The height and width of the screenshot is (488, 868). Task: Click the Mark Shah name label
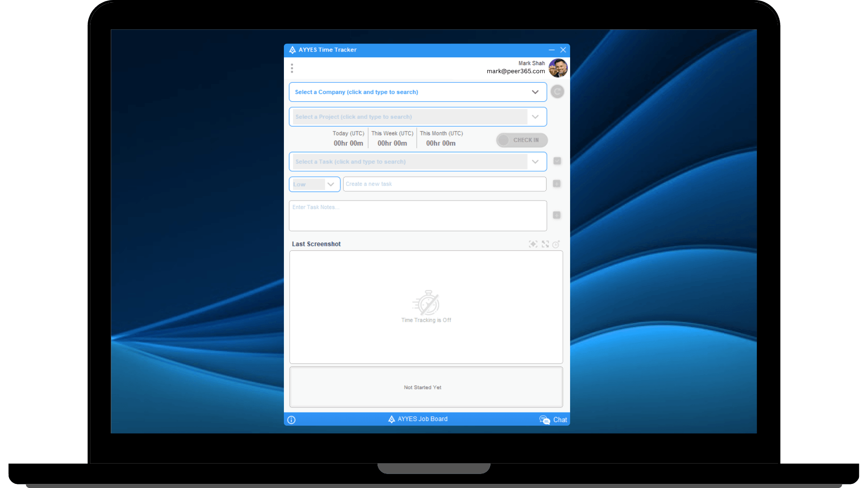(532, 63)
